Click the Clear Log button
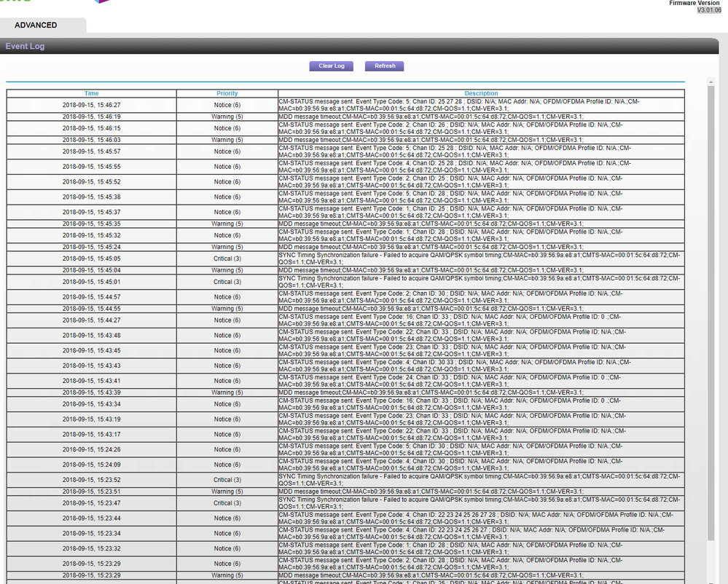This screenshot has width=728, height=584. pos(331,66)
